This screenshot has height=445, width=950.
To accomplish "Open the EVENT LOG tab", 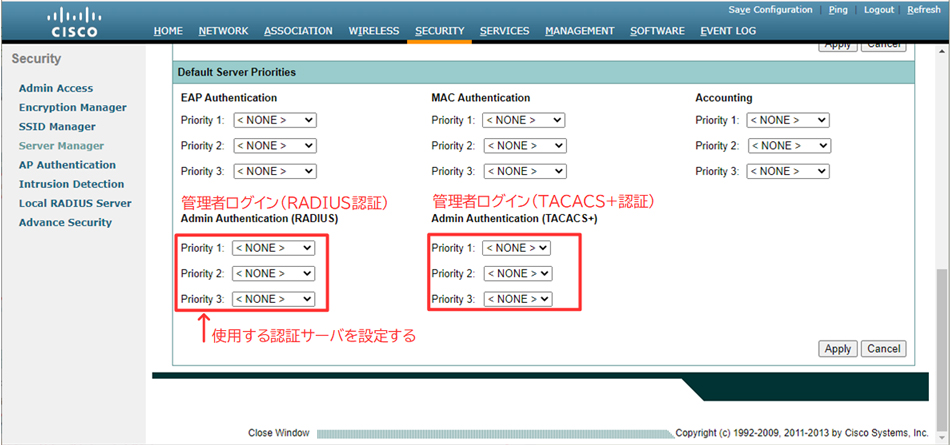I will point(728,31).
